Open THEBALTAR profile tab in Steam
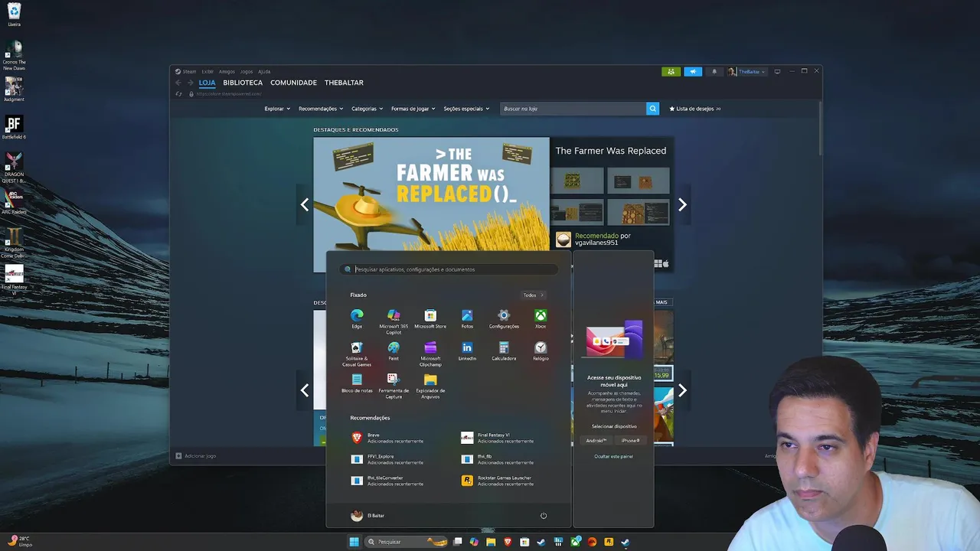The image size is (980, 551). click(344, 83)
